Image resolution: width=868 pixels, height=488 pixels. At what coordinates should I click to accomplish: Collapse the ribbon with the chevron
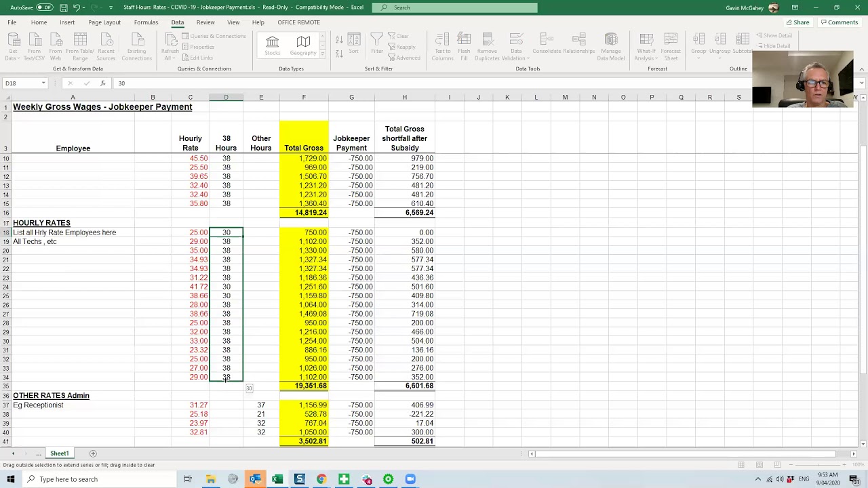tap(861, 69)
